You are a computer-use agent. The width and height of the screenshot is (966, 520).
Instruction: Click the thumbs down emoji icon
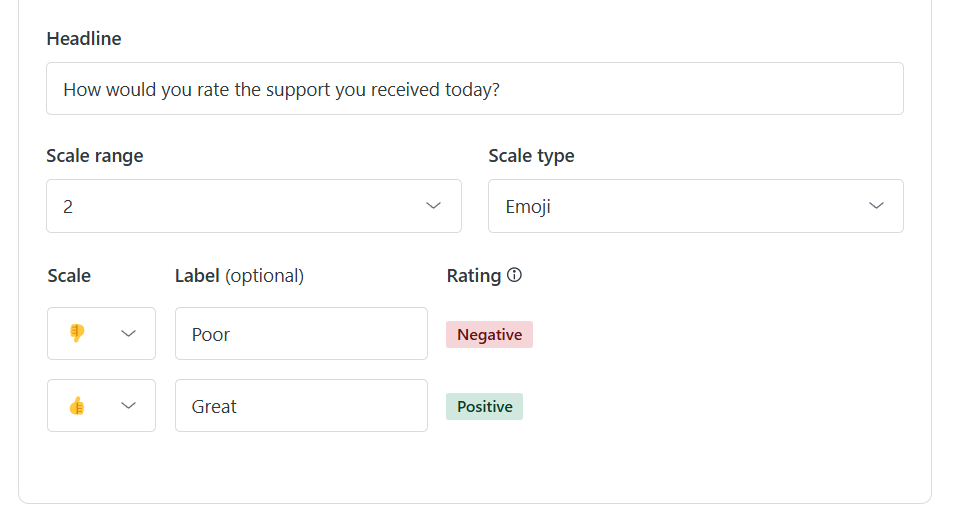pos(77,333)
